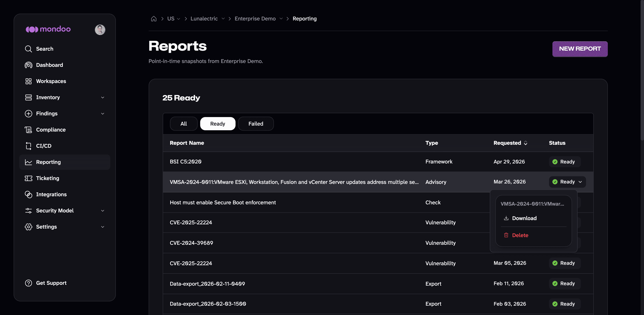Open the Enterprise Demo breadcrumb dropdown chevron
Image resolution: width=644 pixels, height=315 pixels.
pos(281,19)
